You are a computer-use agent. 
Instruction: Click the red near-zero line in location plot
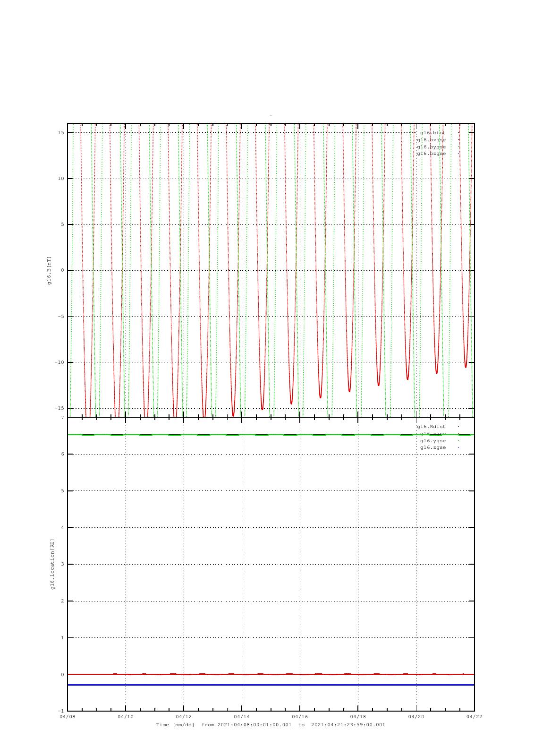point(271,674)
